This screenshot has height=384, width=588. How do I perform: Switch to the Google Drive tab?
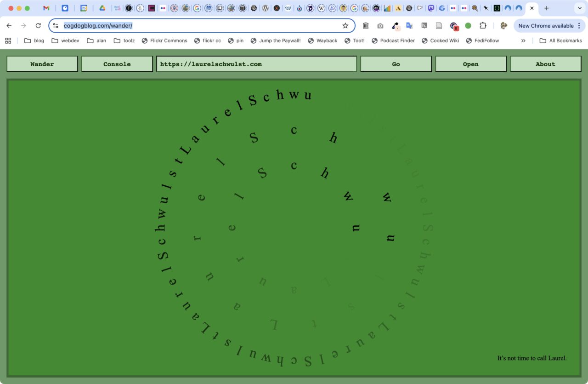102,8
